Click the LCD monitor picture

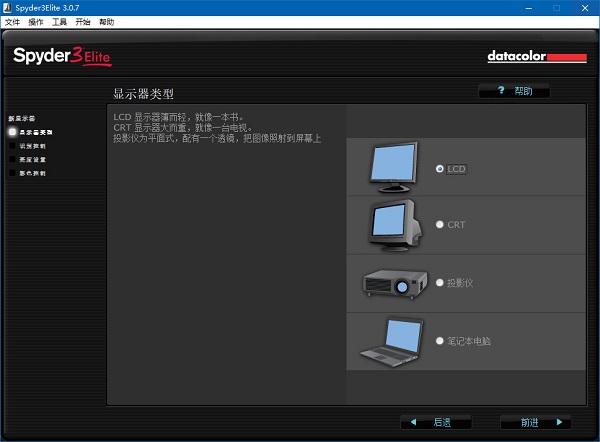(x=393, y=167)
